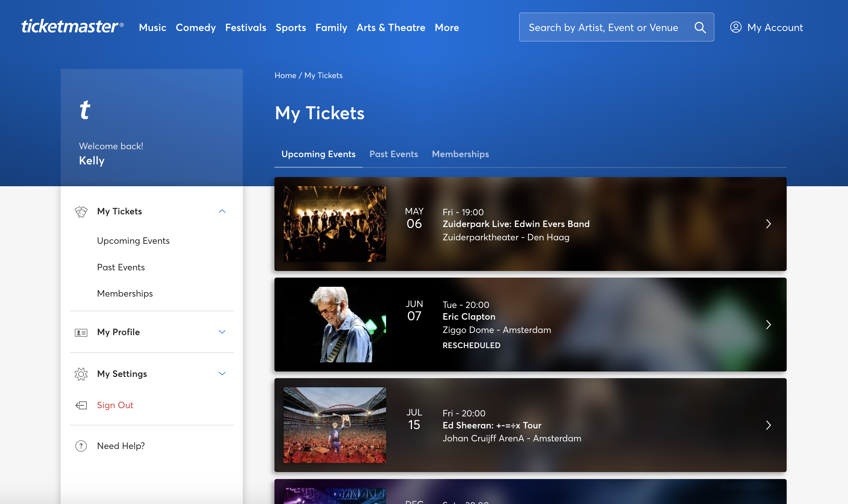Screen dimensions: 848x504
Task: Open Eric Clapton event details arrow
Action: [769, 325]
